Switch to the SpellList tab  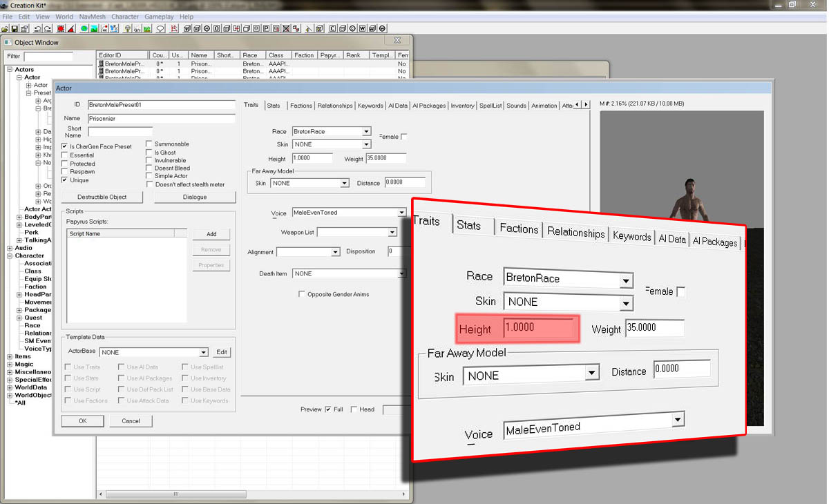point(490,106)
